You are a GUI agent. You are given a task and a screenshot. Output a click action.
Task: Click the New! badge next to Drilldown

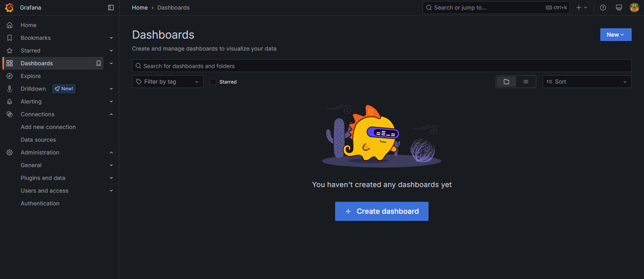pyautogui.click(x=64, y=89)
